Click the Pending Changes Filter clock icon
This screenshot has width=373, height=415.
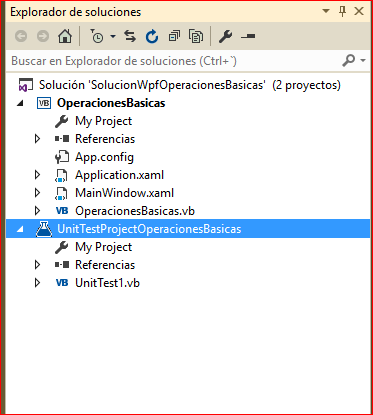point(97,36)
